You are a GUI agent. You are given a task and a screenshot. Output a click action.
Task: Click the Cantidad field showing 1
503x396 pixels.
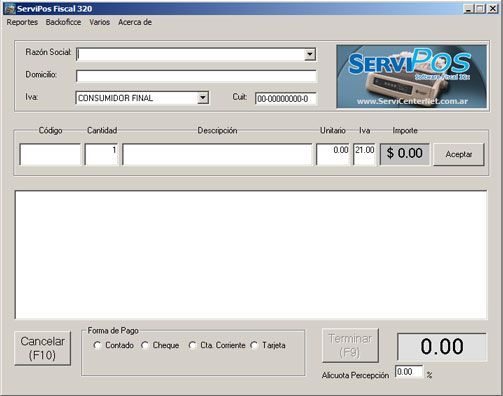tap(101, 154)
